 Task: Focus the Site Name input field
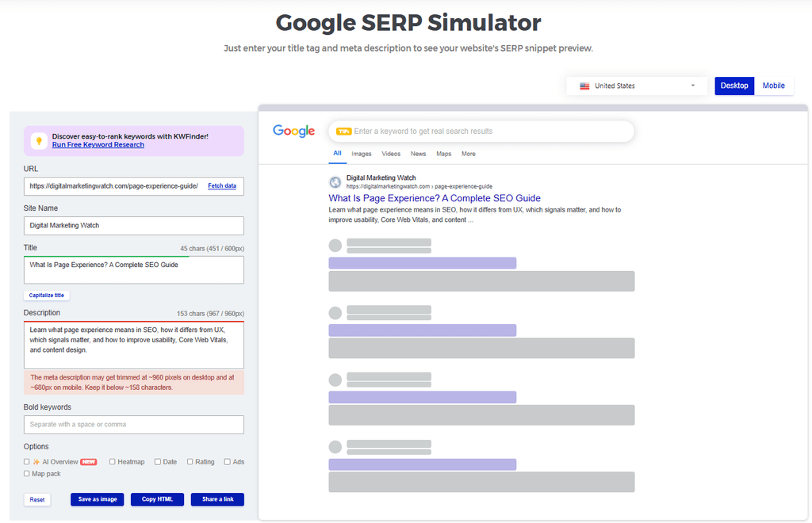(133, 226)
